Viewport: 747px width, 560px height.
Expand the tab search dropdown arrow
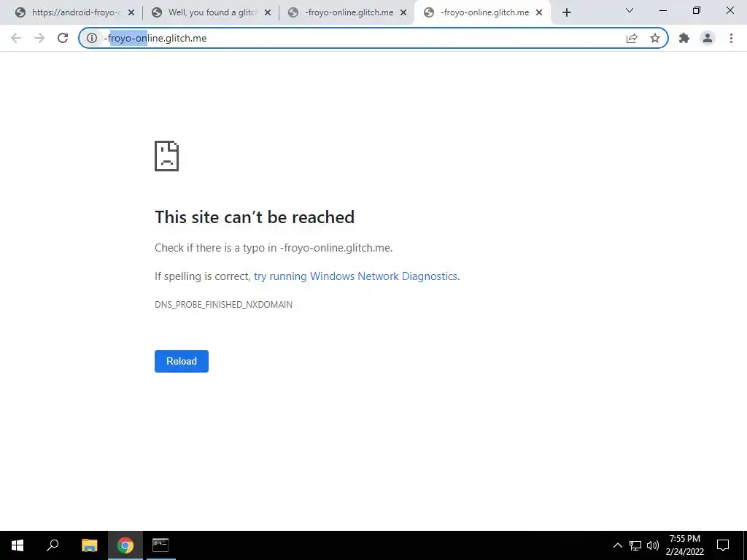point(630,10)
